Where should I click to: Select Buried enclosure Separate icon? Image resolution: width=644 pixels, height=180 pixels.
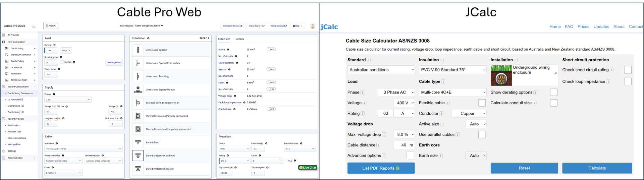138,169
